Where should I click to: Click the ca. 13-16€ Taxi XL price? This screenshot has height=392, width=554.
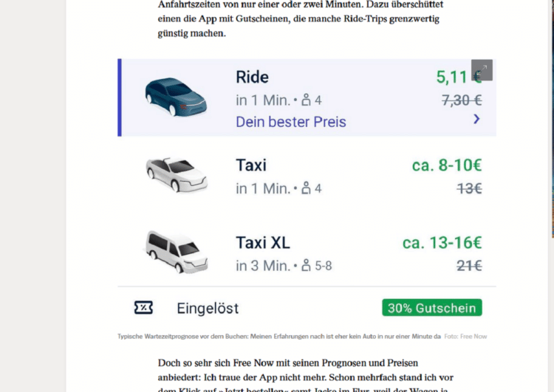tap(442, 242)
